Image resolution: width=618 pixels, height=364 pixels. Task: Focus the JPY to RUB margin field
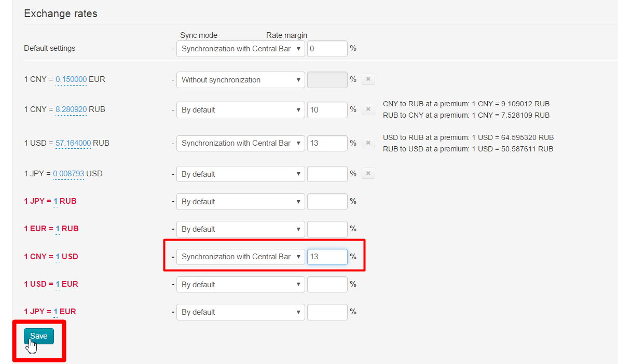coord(327,202)
